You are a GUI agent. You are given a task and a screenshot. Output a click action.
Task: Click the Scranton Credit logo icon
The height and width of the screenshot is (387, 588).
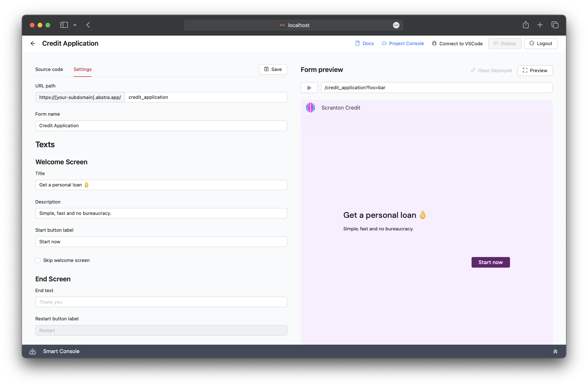click(x=310, y=108)
